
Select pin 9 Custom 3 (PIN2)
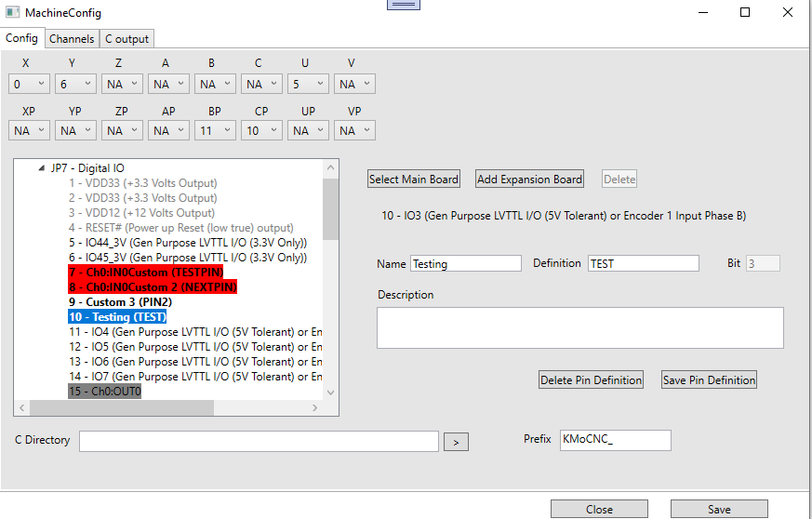pos(118,302)
